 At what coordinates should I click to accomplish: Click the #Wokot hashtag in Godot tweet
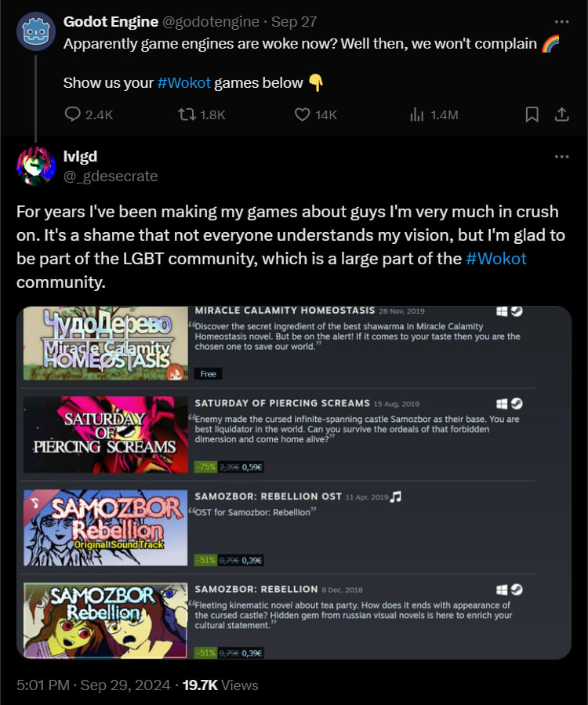(x=184, y=82)
